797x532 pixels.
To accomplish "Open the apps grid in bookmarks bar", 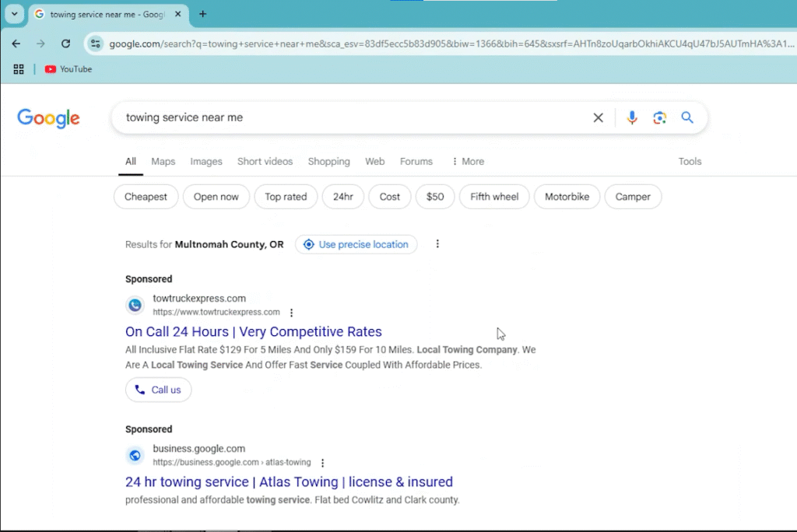I will [x=19, y=69].
